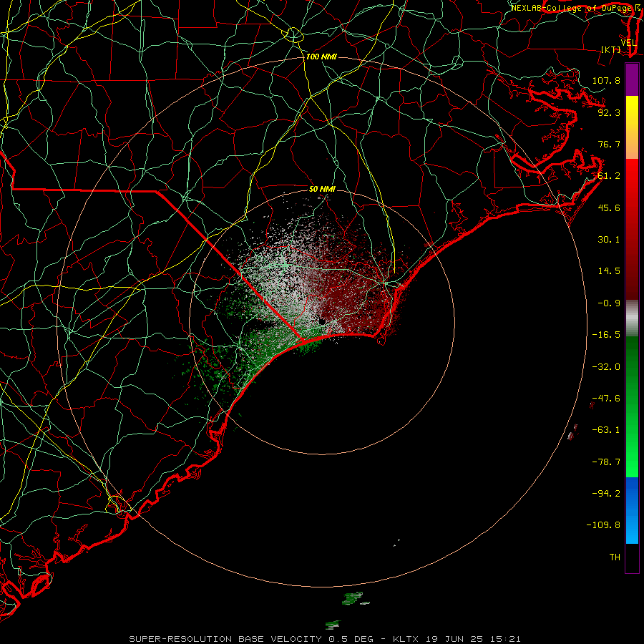Click the green offshore echo south of radar

click(353, 598)
